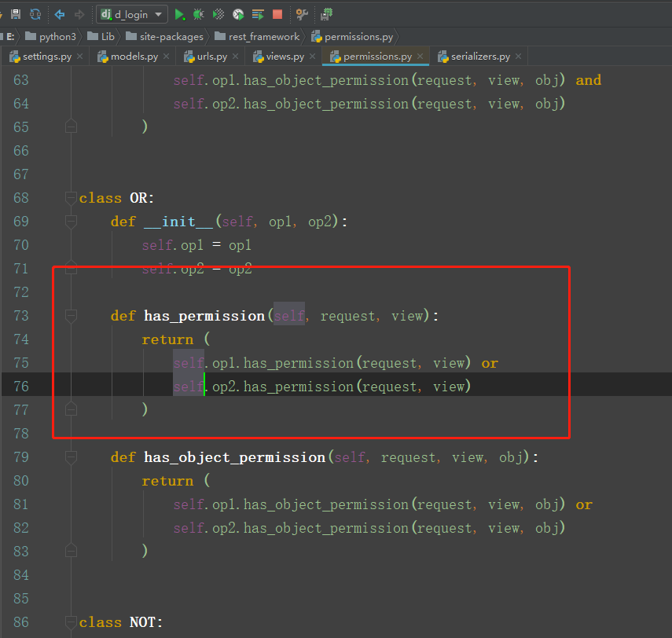This screenshot has width=672, height=638.
Task: Click the Profile run icon
Action: pos(238,15)
